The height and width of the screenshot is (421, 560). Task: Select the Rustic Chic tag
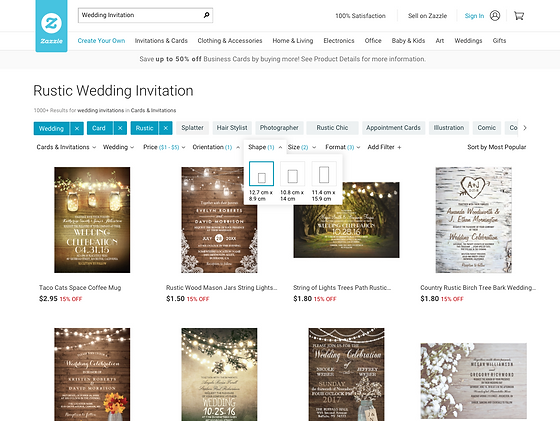[x=332, y=128]
